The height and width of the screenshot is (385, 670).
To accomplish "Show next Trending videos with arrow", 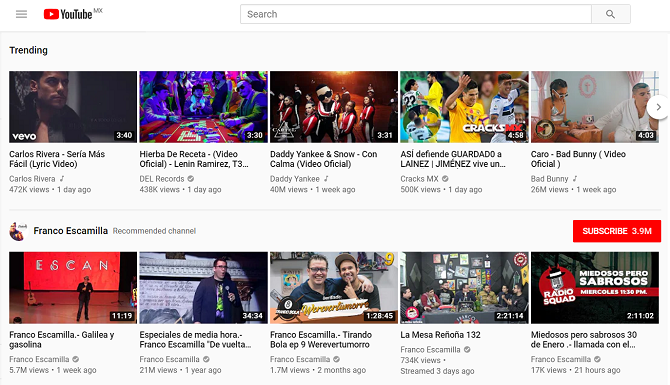I will [x=658, y=107].
